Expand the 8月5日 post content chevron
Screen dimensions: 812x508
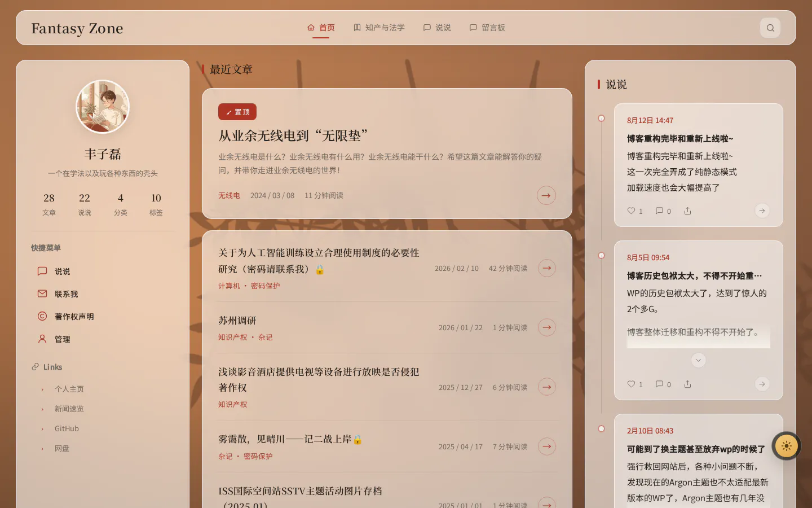[698, 360]
